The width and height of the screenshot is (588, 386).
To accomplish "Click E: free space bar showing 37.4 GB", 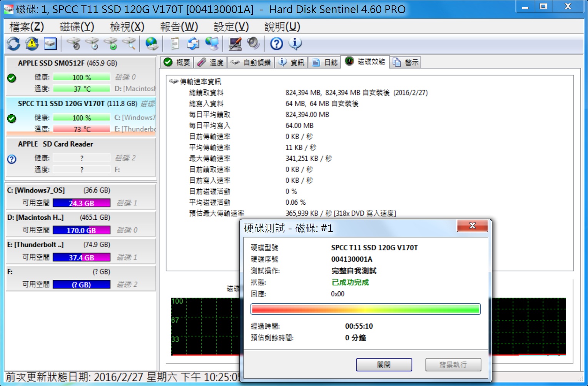I will (x=82, y=257).
